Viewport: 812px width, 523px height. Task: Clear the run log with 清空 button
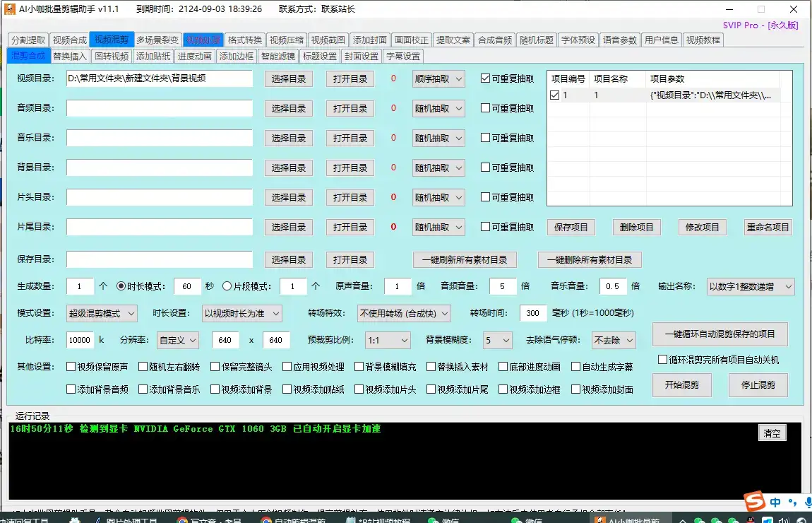coord(772,433)
